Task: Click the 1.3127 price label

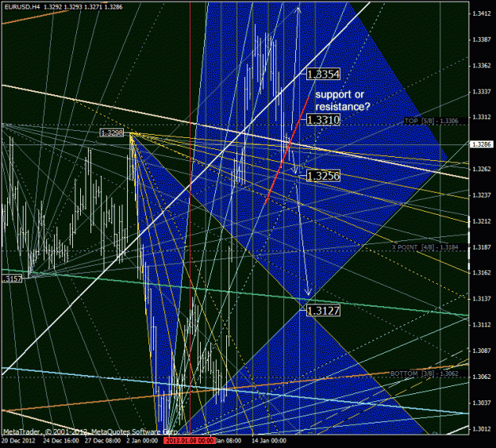Action: coord(323,311)
